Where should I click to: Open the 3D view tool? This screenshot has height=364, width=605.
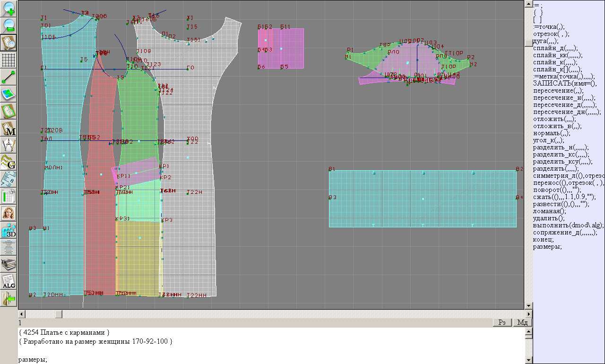9,230
